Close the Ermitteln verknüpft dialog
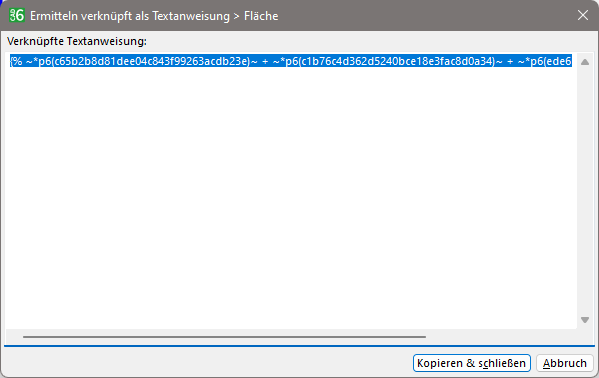Image resolution: width=599 pixels, height=378 pixels. 583,15
